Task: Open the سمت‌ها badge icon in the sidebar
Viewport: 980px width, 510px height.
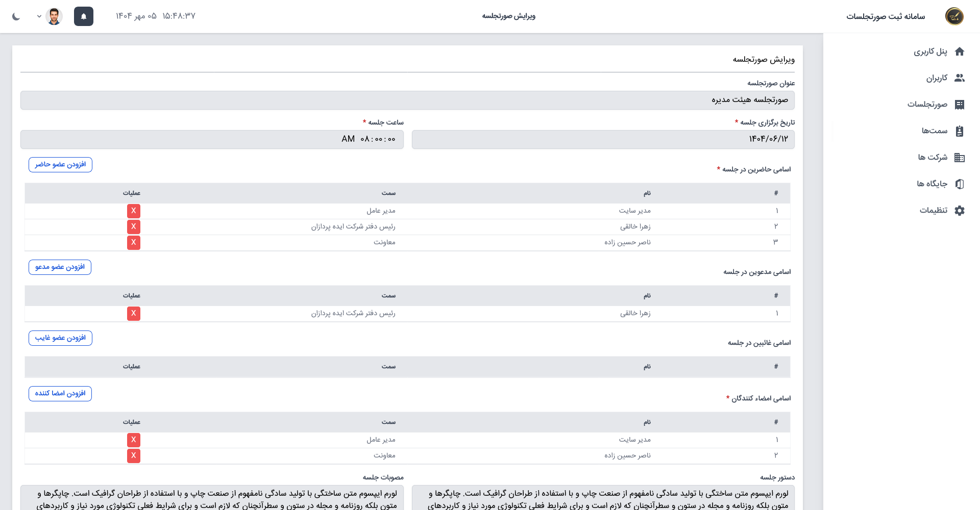Action: 959,131
